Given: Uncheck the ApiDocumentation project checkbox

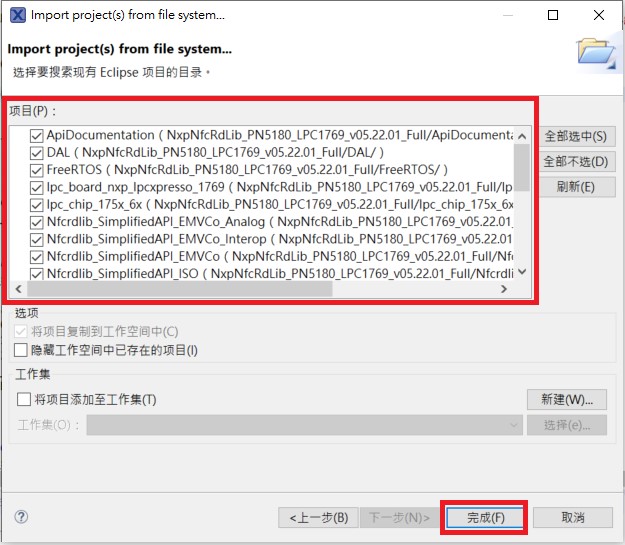Looking at the screenshot, I should pos(37,136).
